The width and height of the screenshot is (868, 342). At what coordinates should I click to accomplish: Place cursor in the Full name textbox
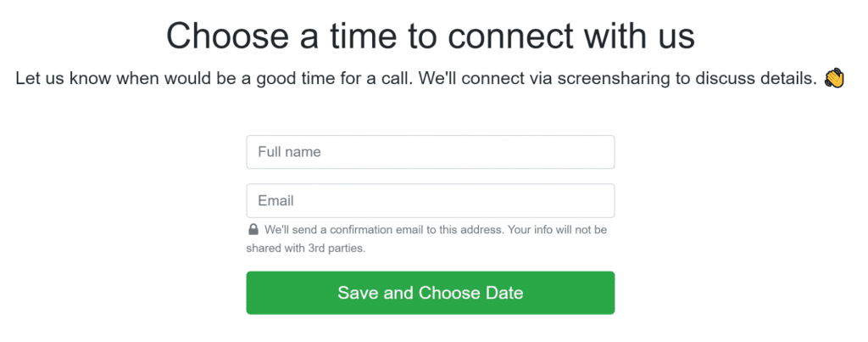[x=430, y=152]
